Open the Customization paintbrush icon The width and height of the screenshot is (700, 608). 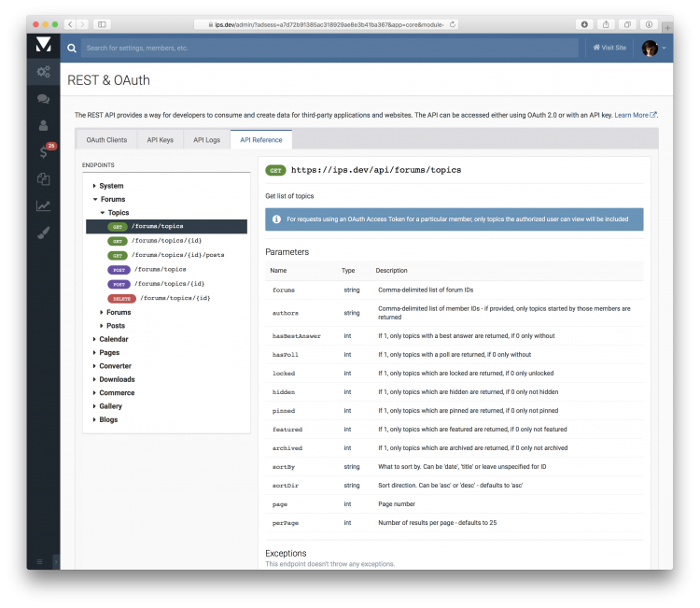43,233
